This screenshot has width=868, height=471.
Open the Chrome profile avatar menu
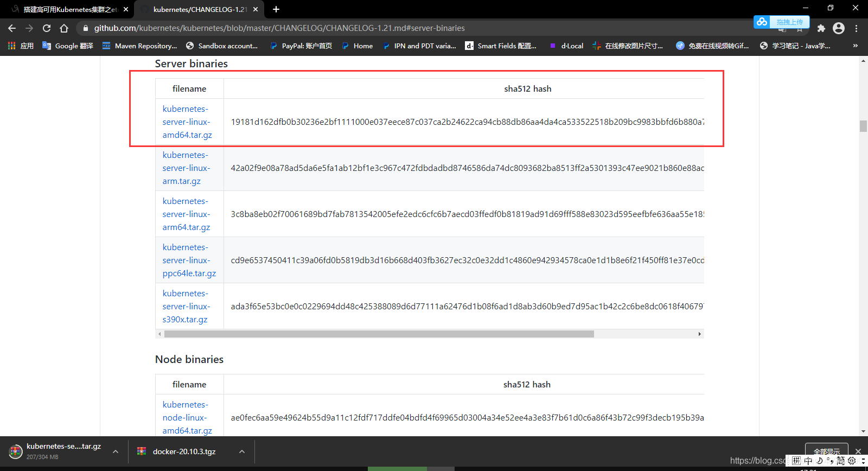pyautogui.click(x=839, y=28)
